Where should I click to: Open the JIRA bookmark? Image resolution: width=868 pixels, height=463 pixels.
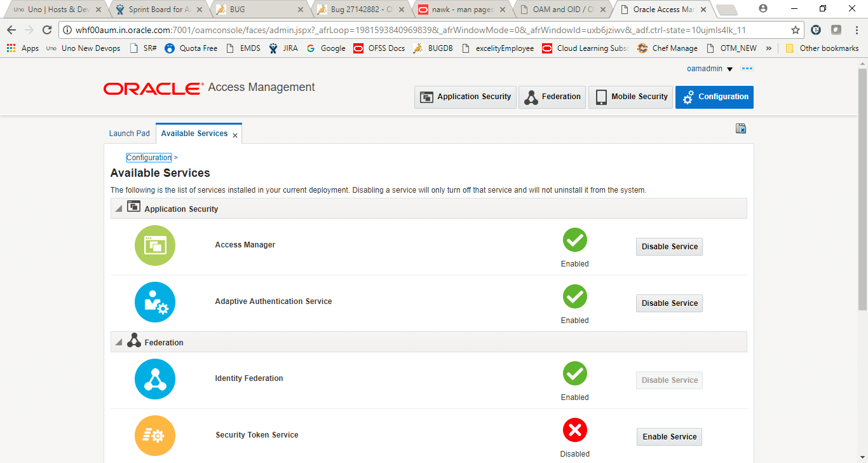point(283,48)
